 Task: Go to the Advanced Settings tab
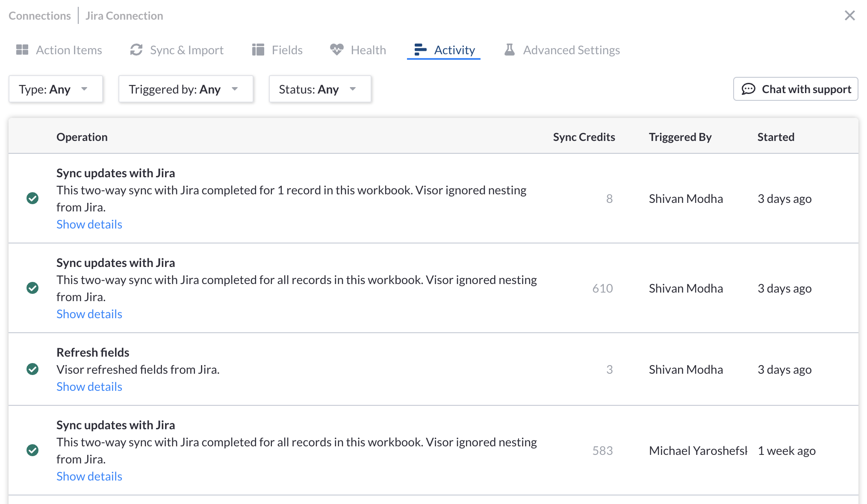[562, 50]
